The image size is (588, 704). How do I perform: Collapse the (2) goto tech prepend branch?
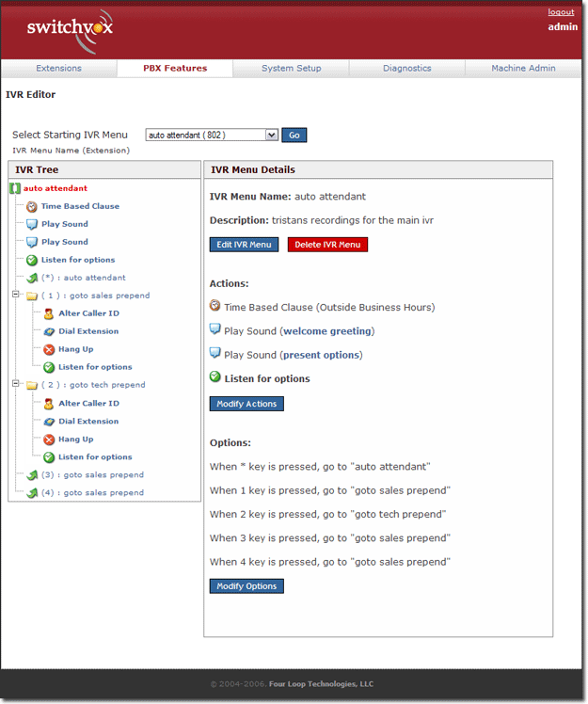pyautogui.click(x=16, y=383)
